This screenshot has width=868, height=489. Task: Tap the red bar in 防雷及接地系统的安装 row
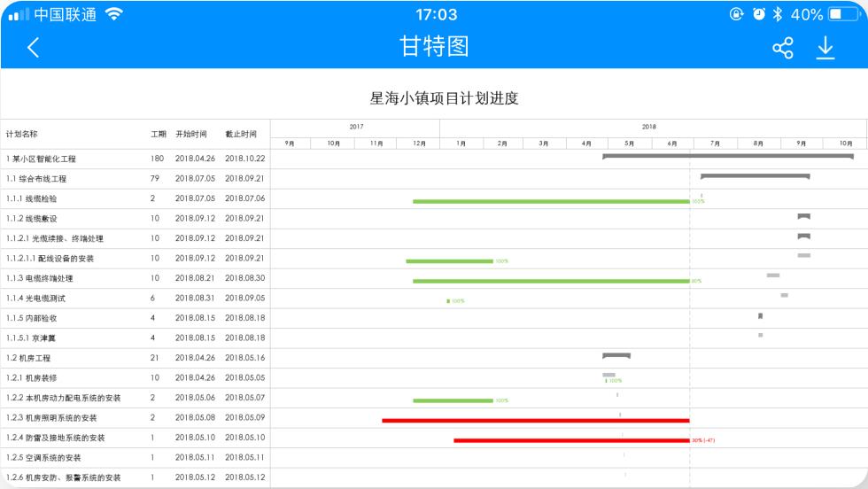coord(571,441)
